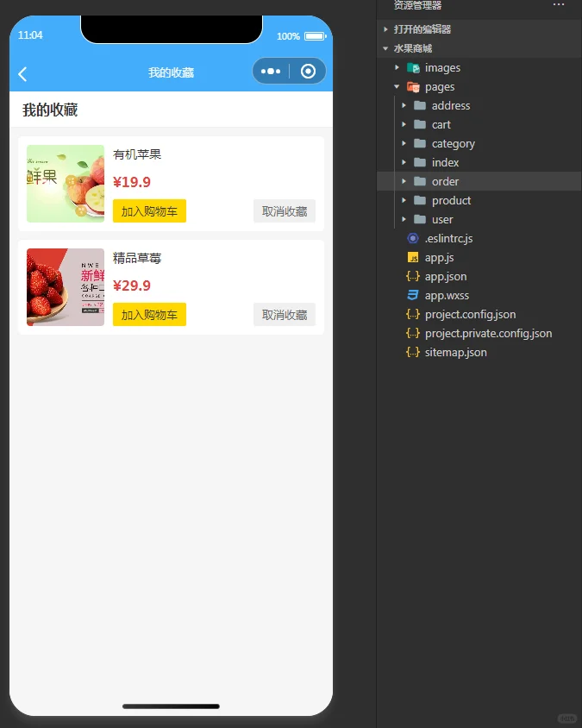Click the braces icon beside project.config.json

click(x=413, y=314)
